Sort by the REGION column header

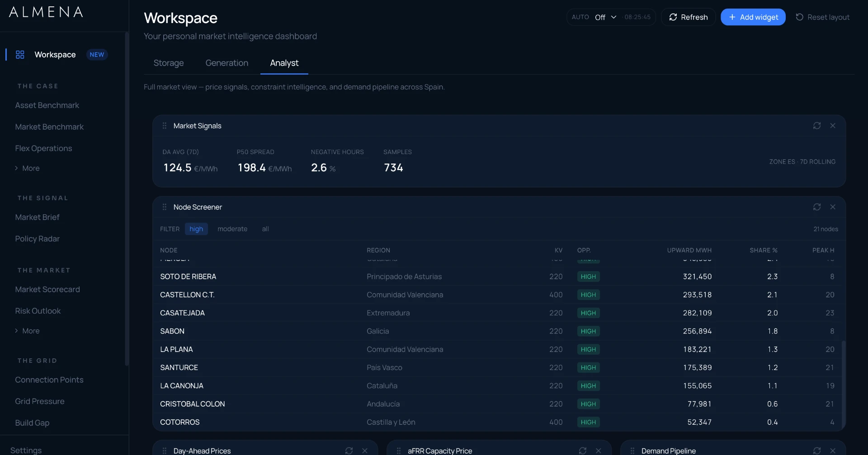[378, 250]
